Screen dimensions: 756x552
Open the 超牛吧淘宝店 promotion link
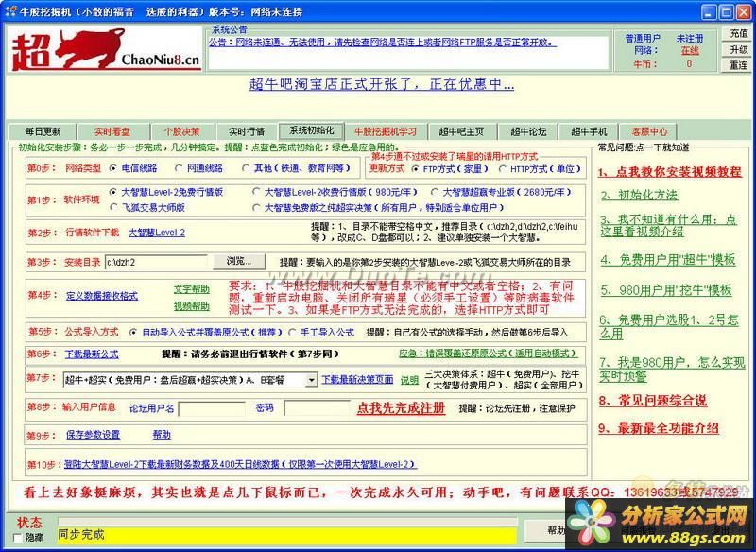pos(382,84)
